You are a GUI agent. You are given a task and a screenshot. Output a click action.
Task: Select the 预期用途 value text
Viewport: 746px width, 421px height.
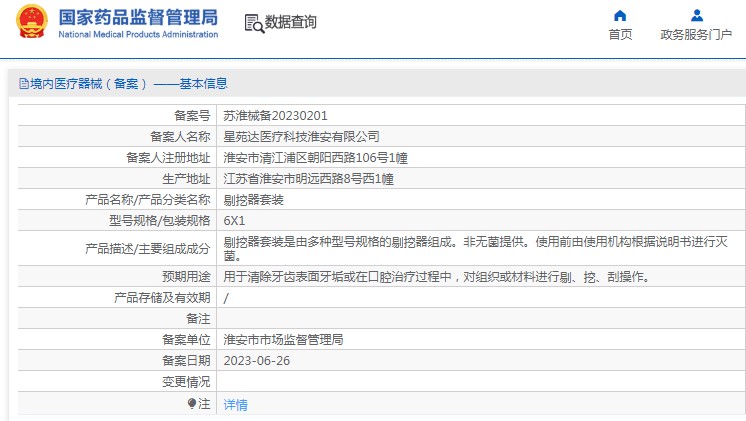point(438,276)
